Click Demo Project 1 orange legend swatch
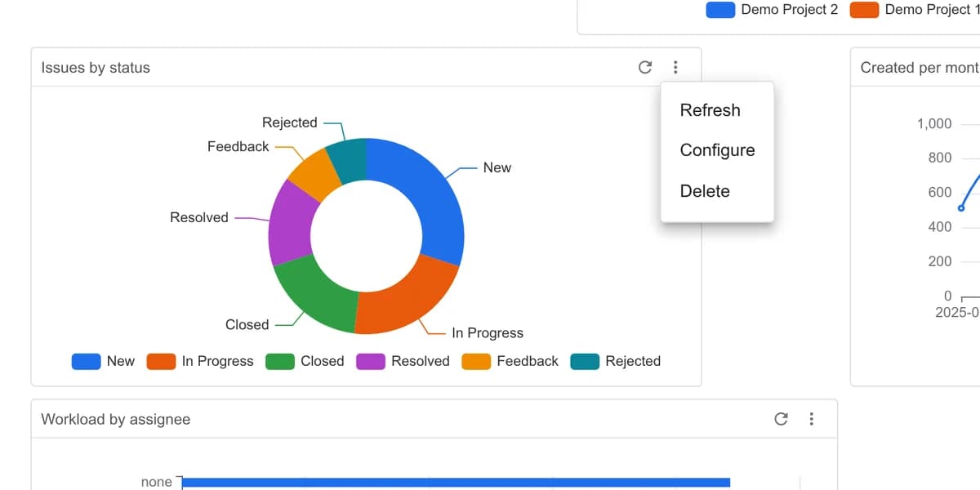Viewport: 980px width, 490px height. click(864, 10)
